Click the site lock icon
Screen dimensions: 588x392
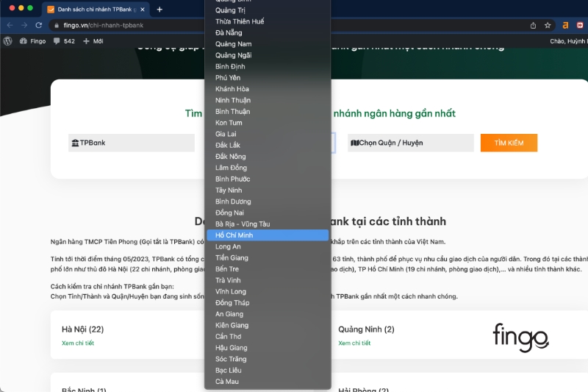(x=57, y=25)
